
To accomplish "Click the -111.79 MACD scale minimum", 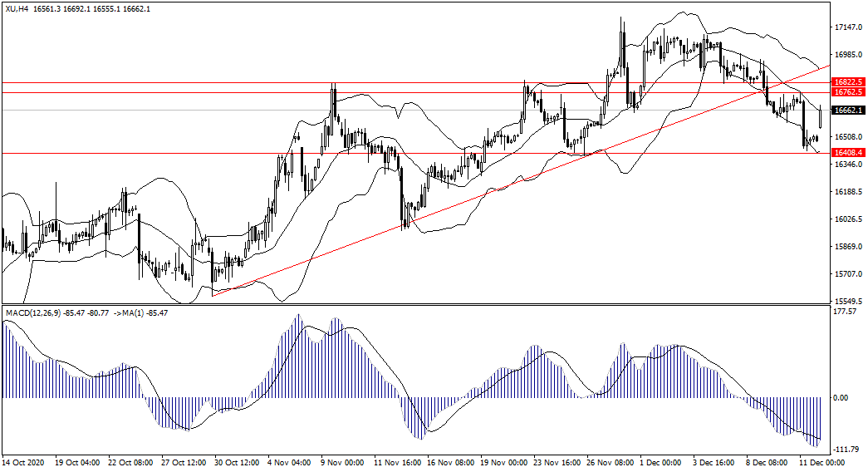I will [x=847, y=450].
